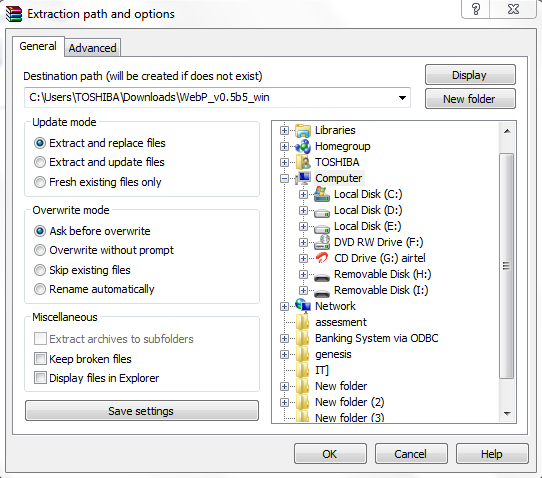Image resolution: width=542 pixels, height=478 pixels.
Task: Choose Rename automatically
Action: pos(40,289)
